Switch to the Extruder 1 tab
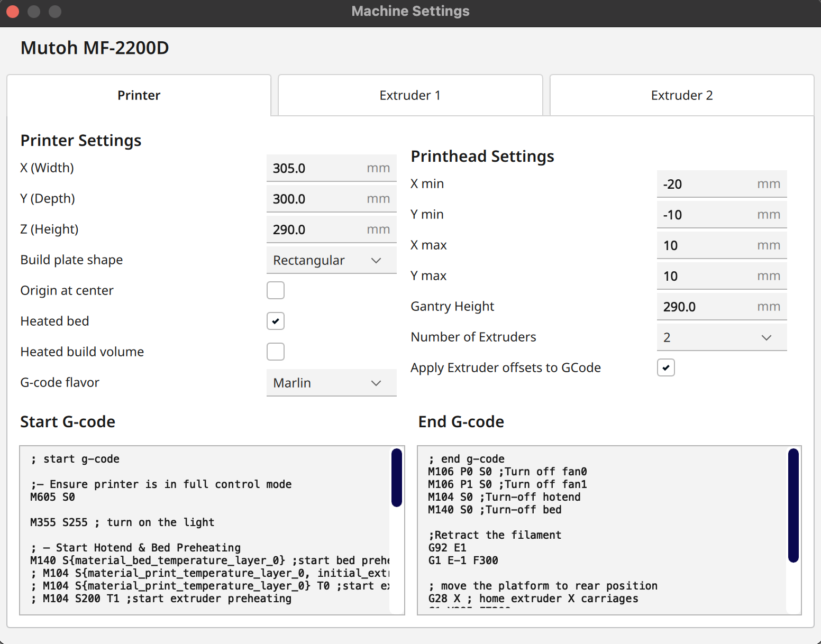Screen dimensions: 821x644 coord(410,95)
